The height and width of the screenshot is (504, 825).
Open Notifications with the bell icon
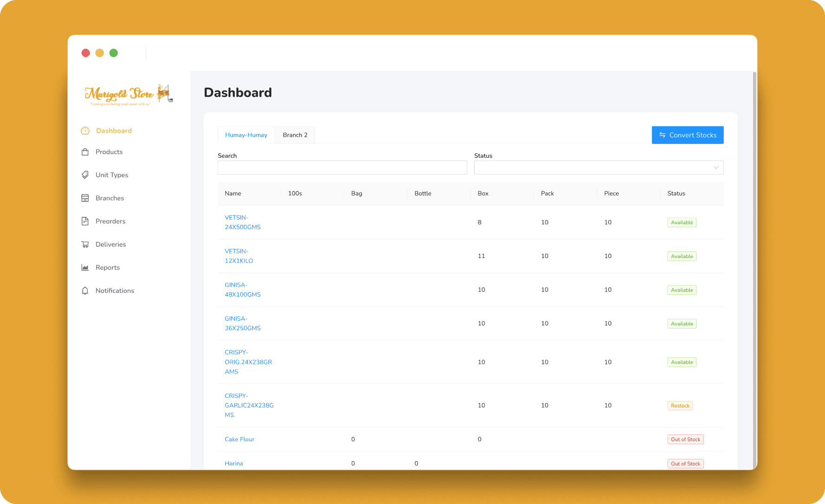tap(85, 291)
